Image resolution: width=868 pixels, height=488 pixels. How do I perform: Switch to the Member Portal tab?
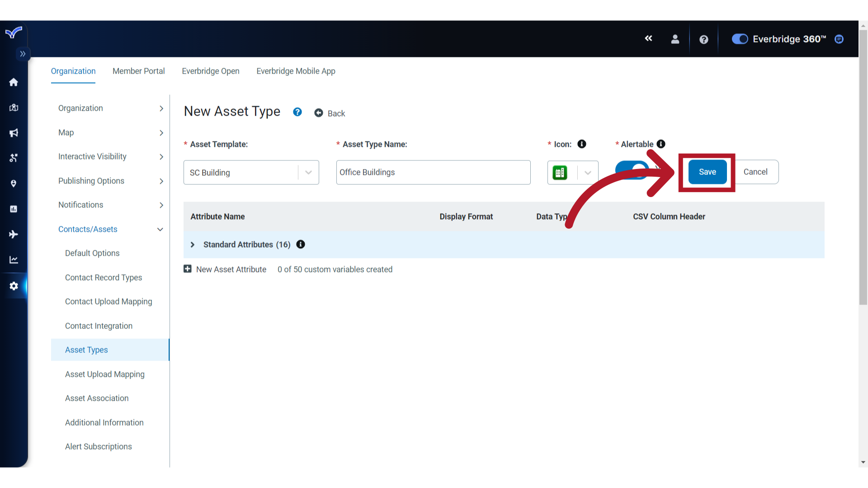tap(138, 71)
